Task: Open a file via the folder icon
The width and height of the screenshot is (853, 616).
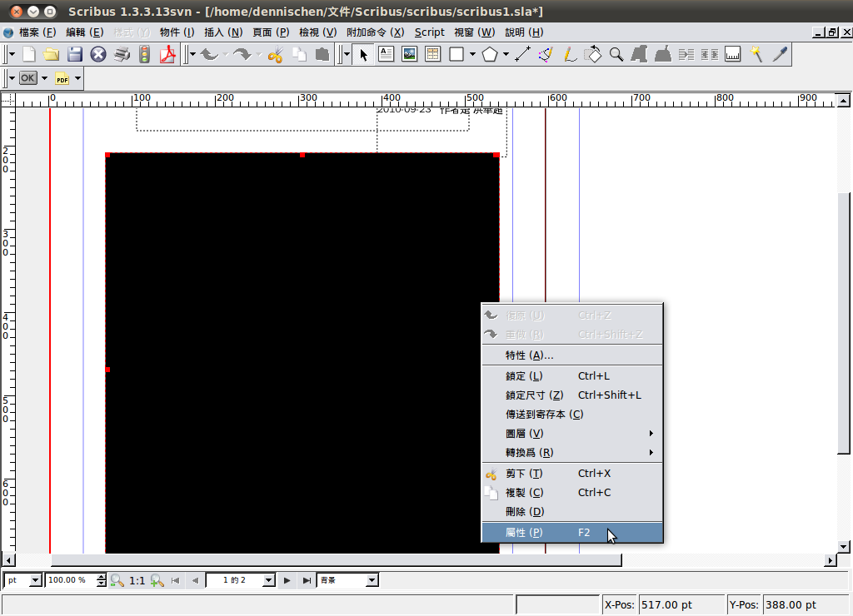Action: pyautogui.click(x=51, y=54)
